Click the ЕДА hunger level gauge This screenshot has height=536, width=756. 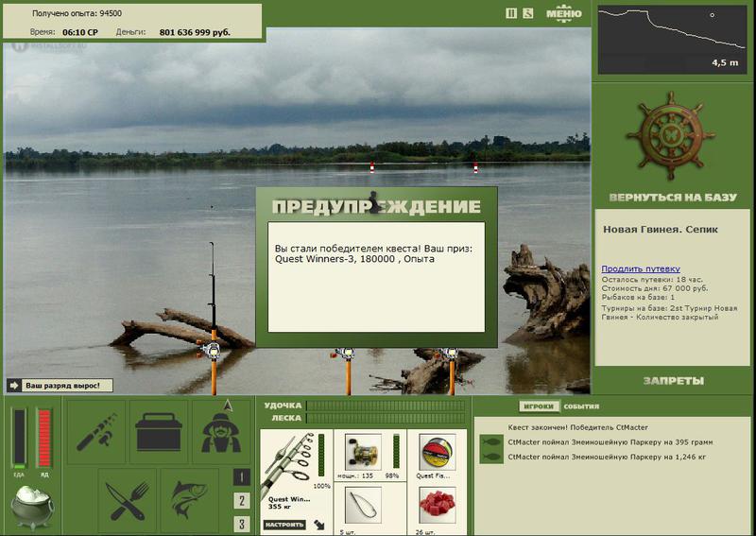[19, 438]
